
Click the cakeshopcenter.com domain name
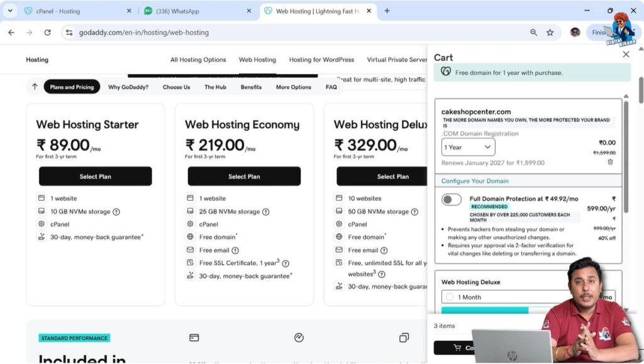click(476, 112)
